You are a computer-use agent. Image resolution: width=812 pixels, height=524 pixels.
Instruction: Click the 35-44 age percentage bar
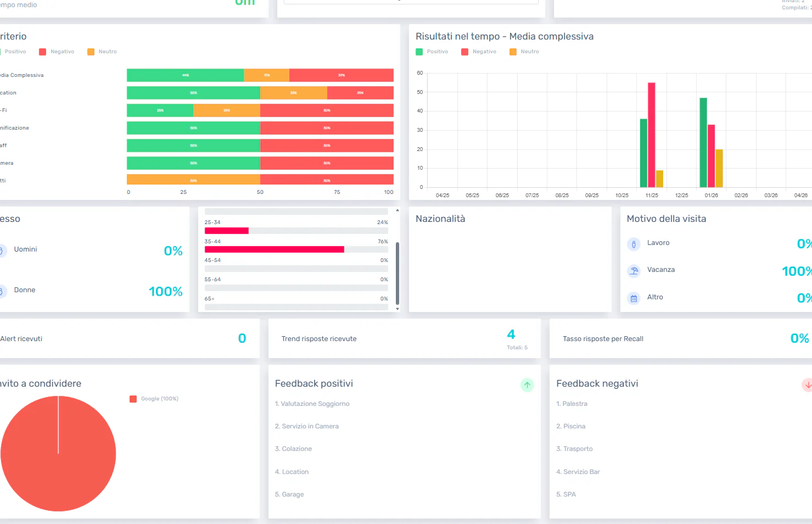(275, 249)
